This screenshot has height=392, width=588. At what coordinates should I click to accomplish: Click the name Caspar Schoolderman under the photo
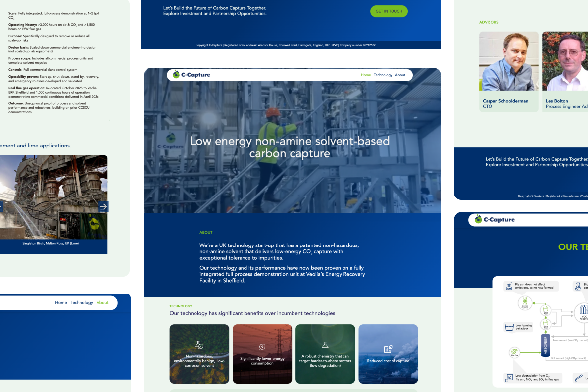505,101
